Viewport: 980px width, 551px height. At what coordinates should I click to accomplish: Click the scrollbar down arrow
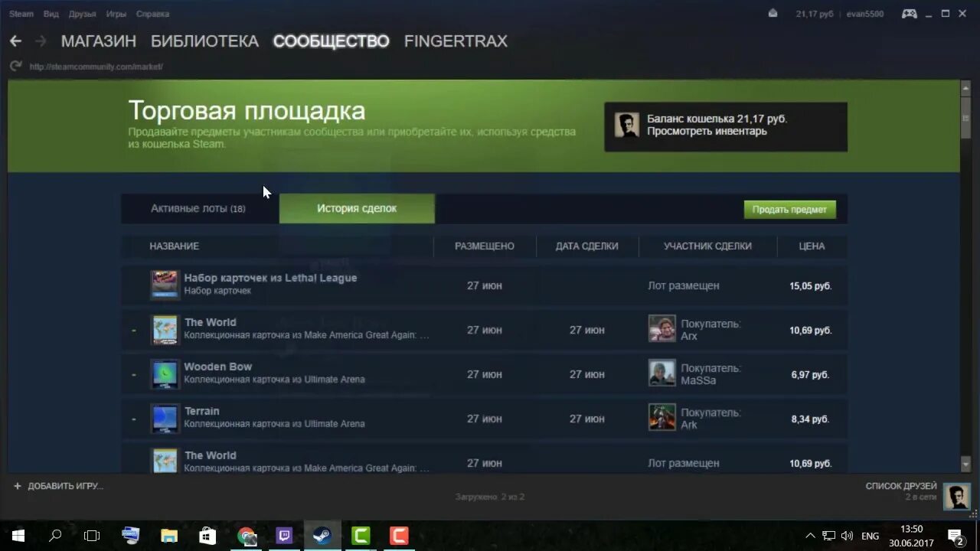(x=965, y=465)
